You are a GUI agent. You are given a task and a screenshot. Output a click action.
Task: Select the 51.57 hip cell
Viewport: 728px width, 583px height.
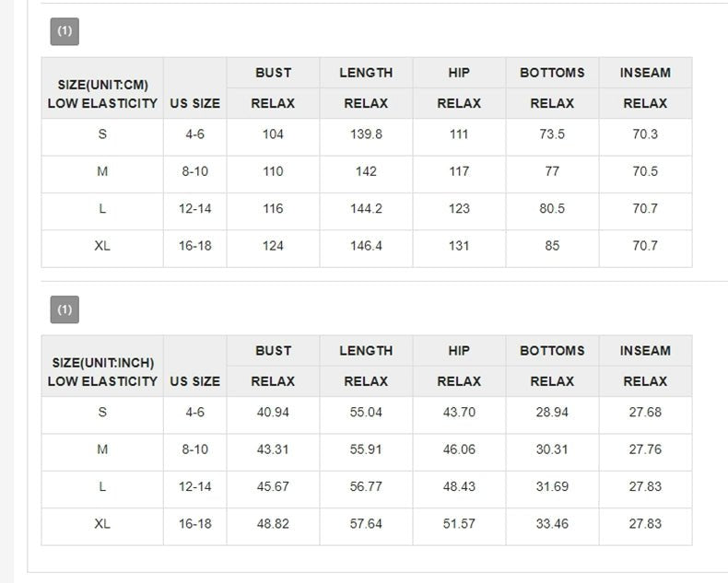[x=459, y=524]
